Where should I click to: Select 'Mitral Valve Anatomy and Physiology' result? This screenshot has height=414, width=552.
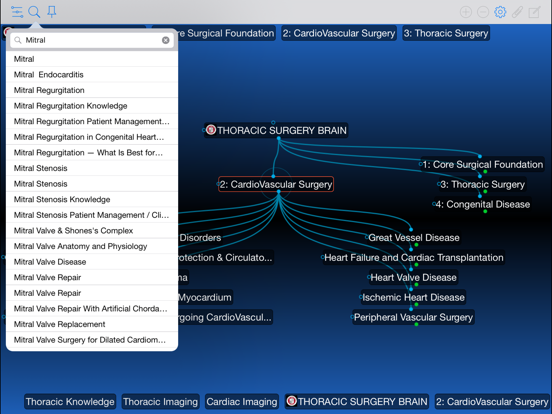coord(92,246)
